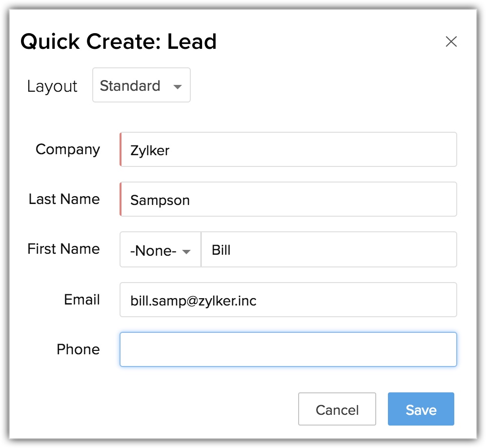Click the red required marker on Company field
The height and width of the screenshot is (448, 486).
(x=121, y=149)
